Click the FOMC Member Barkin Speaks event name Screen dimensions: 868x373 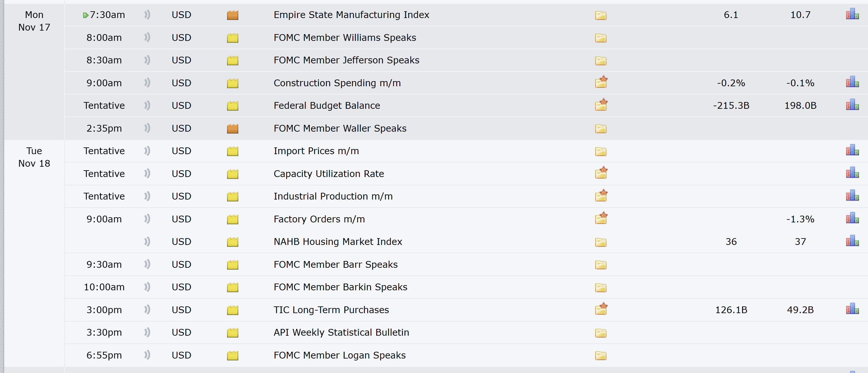340,287
